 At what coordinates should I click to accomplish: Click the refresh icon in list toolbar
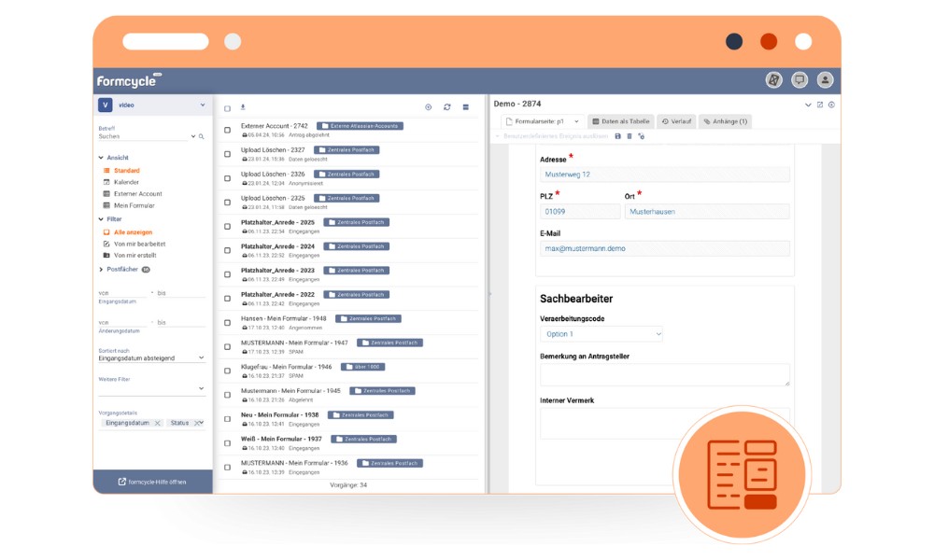pyautogui.click(x=447, y=107)
